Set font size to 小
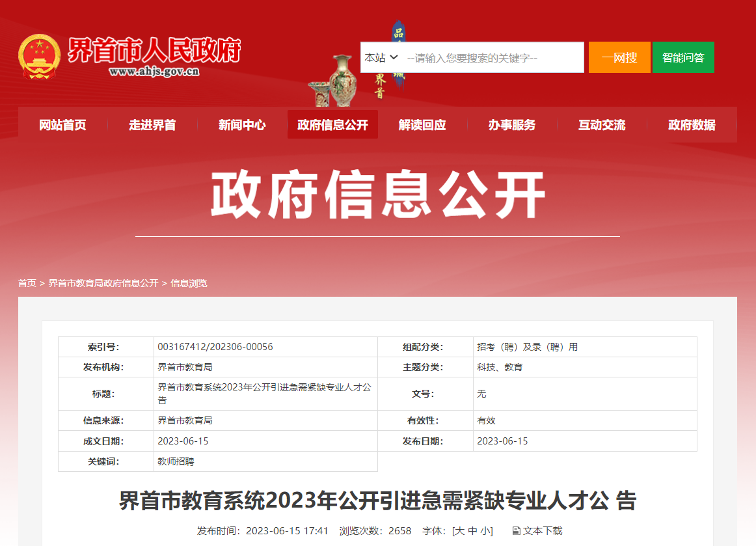This screenshot has height=546, width=756. pyautogui.click(x=485, y=531)
